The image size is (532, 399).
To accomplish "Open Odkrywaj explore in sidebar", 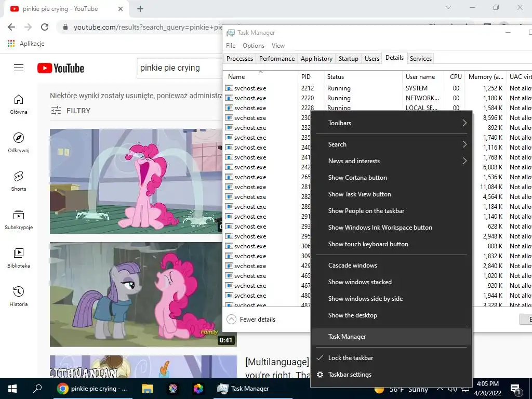I will coord(19,143).
